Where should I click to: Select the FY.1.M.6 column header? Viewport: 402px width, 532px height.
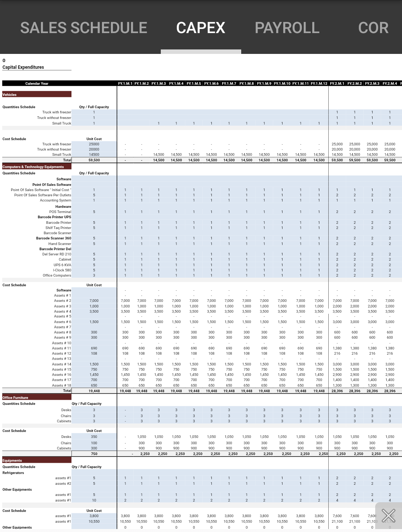211,84
